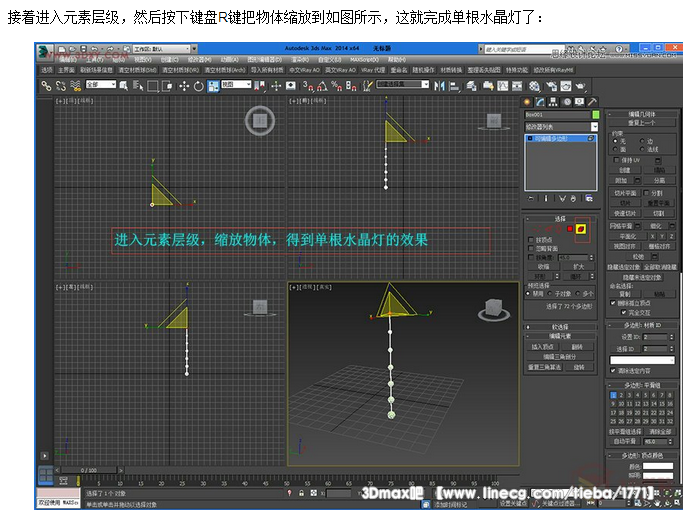Toggle the Window/Crossing selection icon

point(167,86)
